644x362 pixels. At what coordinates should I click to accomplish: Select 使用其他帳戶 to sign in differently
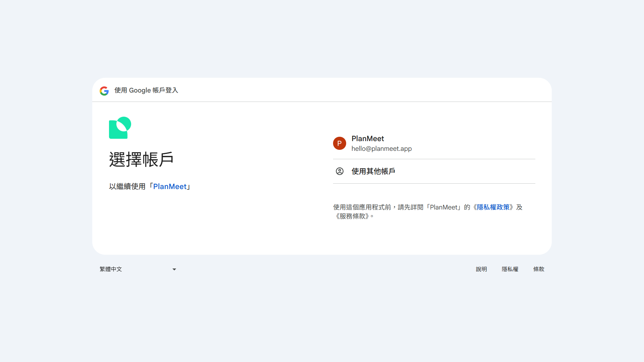(374, 171)
